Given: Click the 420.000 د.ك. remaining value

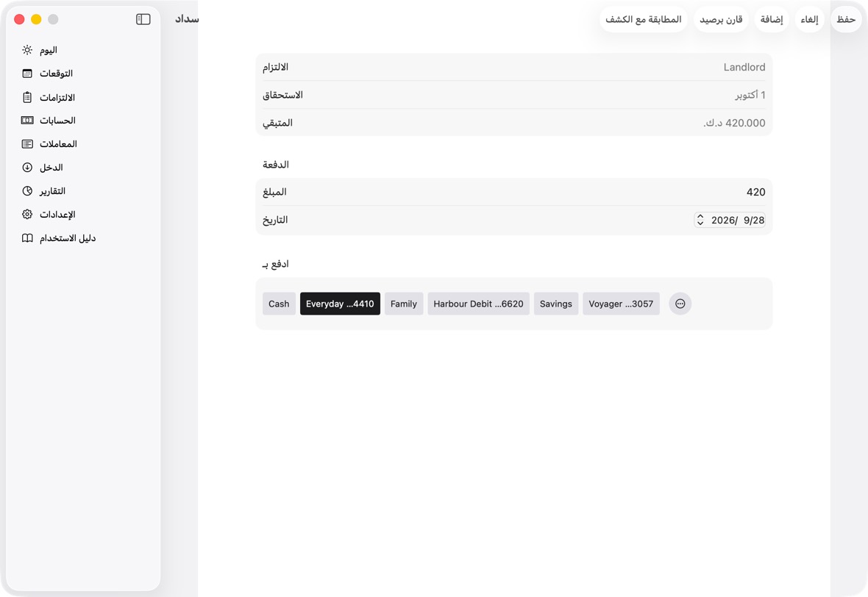Looking at the screenshot, I should 734,123.
